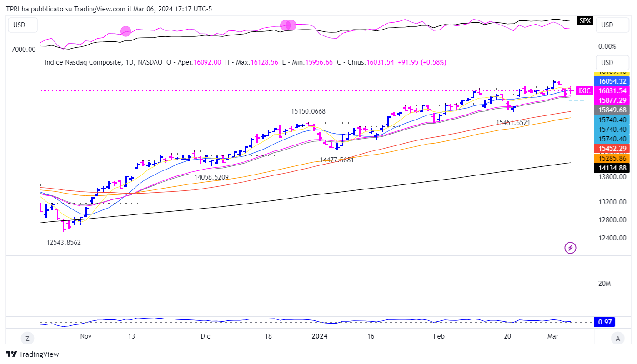Click the Feb label on the time axis
Screen dimensions: 637x364
pos(439,336)
